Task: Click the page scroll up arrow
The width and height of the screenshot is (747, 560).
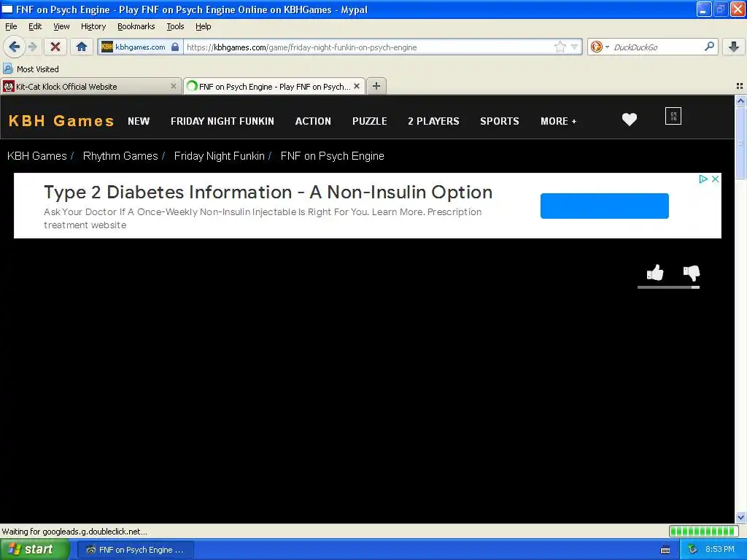Action: pyautogui.click(x=740, y=101)
